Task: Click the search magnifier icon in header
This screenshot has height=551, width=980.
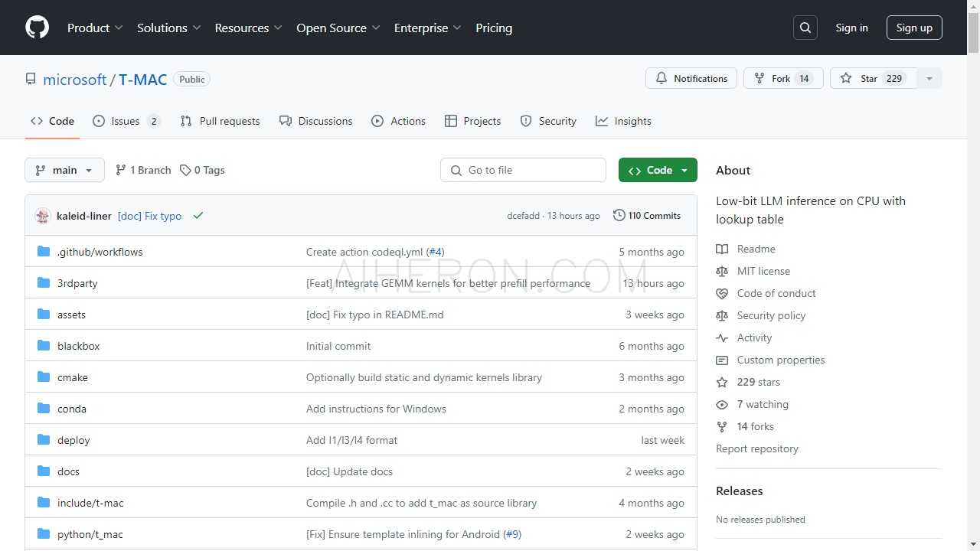Action: point(805,28)
